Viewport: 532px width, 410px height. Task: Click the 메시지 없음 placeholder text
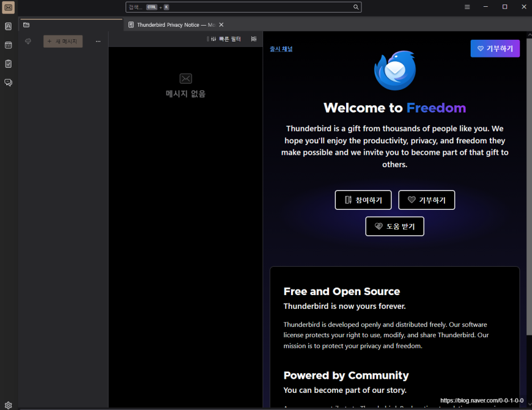tap(186, 94)
